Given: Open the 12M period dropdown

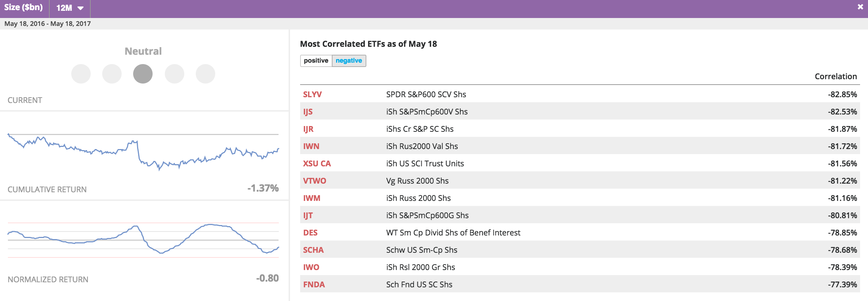Looking at the screenshot, I should 70,8.
